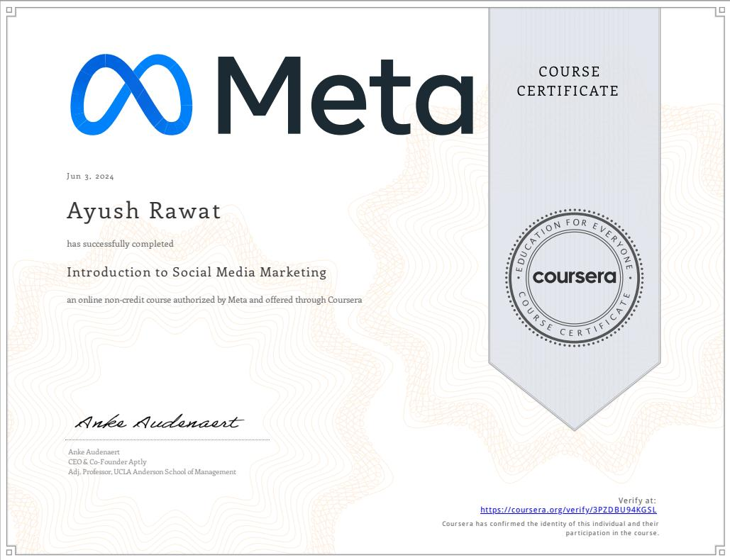Click the 'Verify at:' label
The image size is (730, 560).
click(637, 500)
